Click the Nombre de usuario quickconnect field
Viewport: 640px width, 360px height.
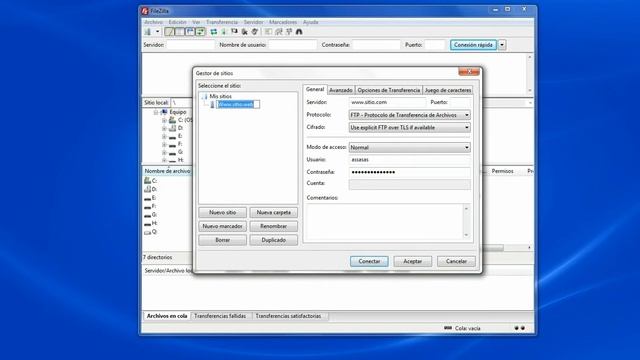coord(292,45)
